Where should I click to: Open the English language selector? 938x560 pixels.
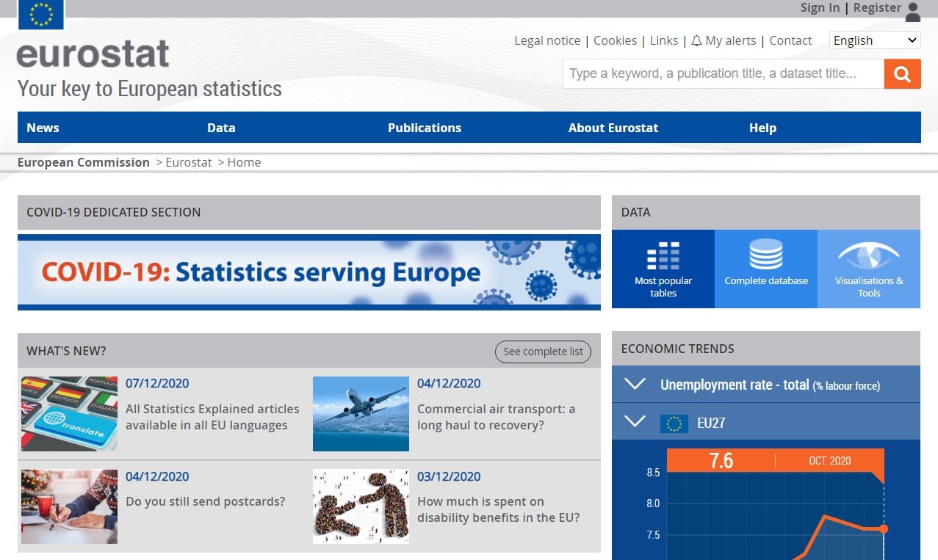874,40
